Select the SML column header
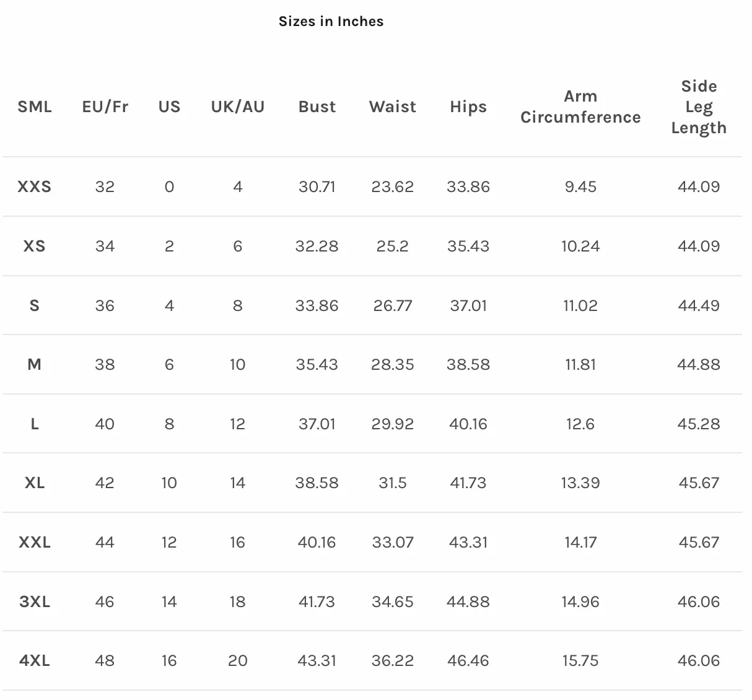The height and width of the screenshot is (700, 752). pos(35,107)
